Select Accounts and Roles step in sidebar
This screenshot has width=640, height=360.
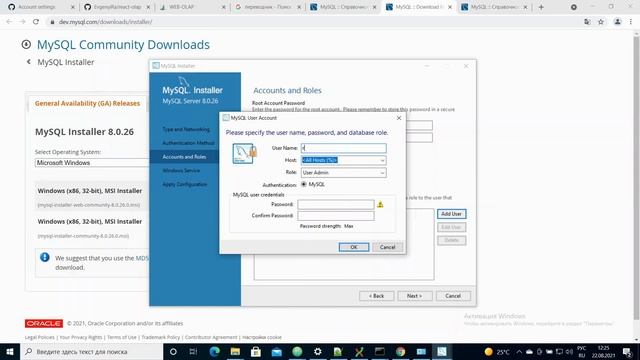click(184, 157)
